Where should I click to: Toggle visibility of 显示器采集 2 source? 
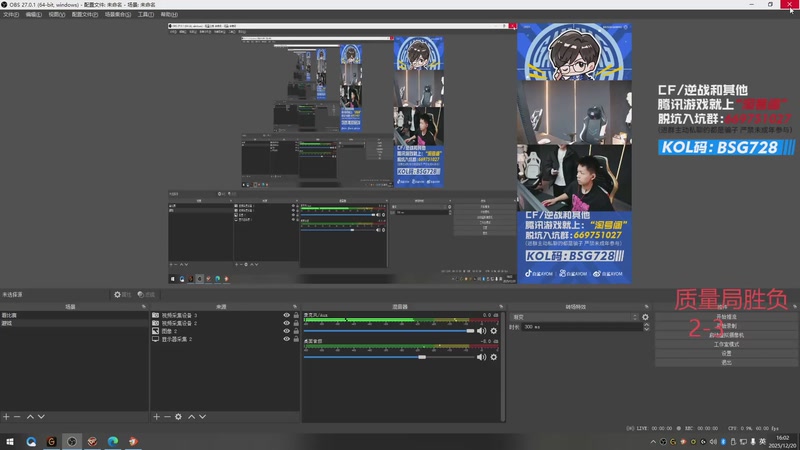pyautogui.click(x=286, y=339)
